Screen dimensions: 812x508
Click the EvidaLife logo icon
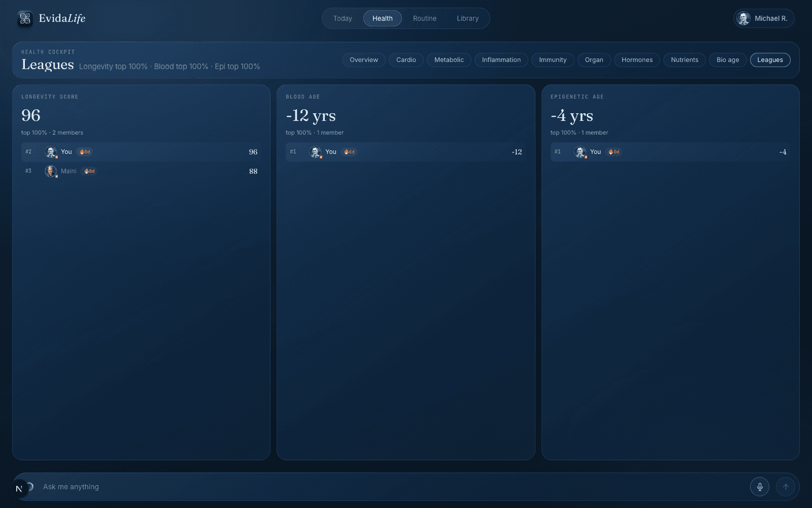click(x=25, y=19)
